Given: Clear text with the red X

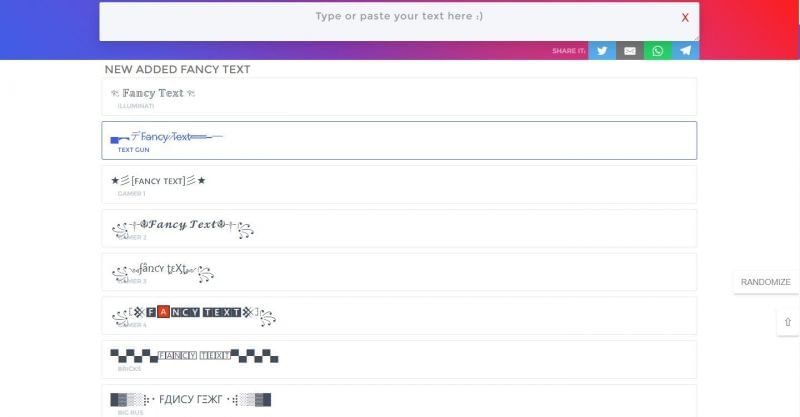Looking at the screenshot, I should tap(685, 17).
